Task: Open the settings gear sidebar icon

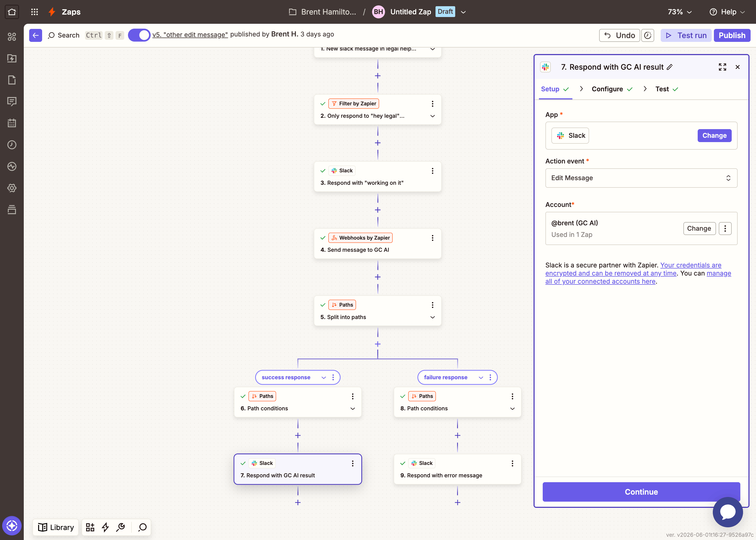Action: tap(12, 188)
